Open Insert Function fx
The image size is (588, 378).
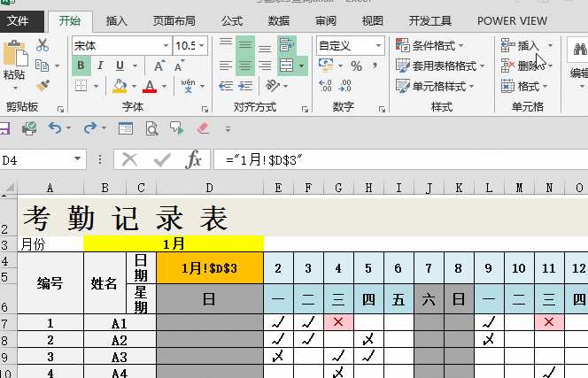pos(194,159)
